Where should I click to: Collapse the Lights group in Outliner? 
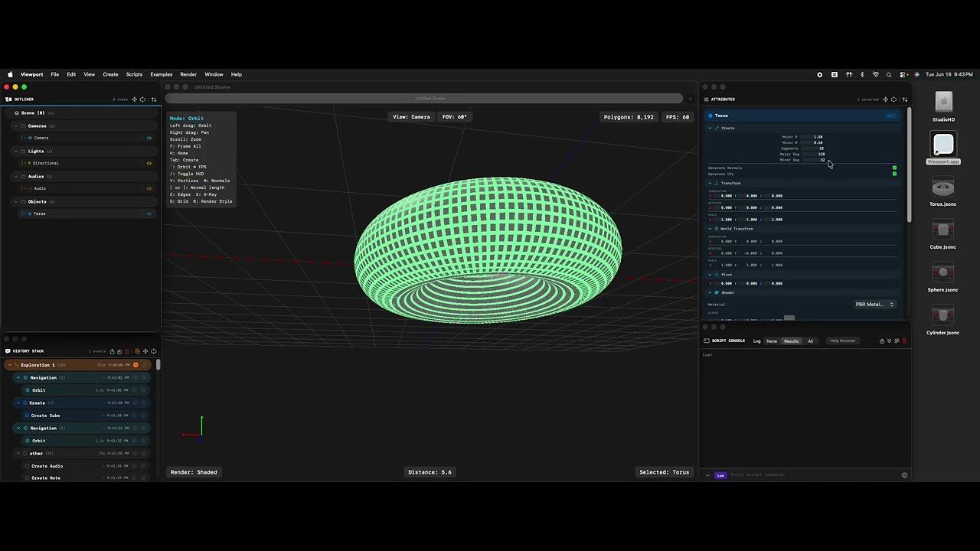pos(16,151)
